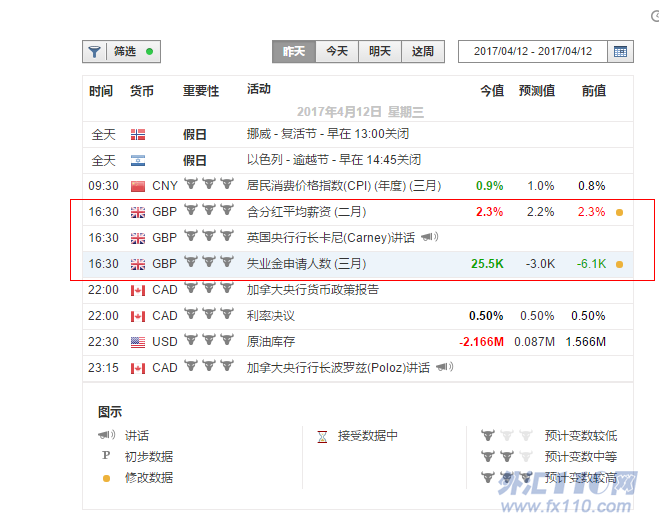Click speech megaphone icon beside Poloz讲话

(445, 367)
